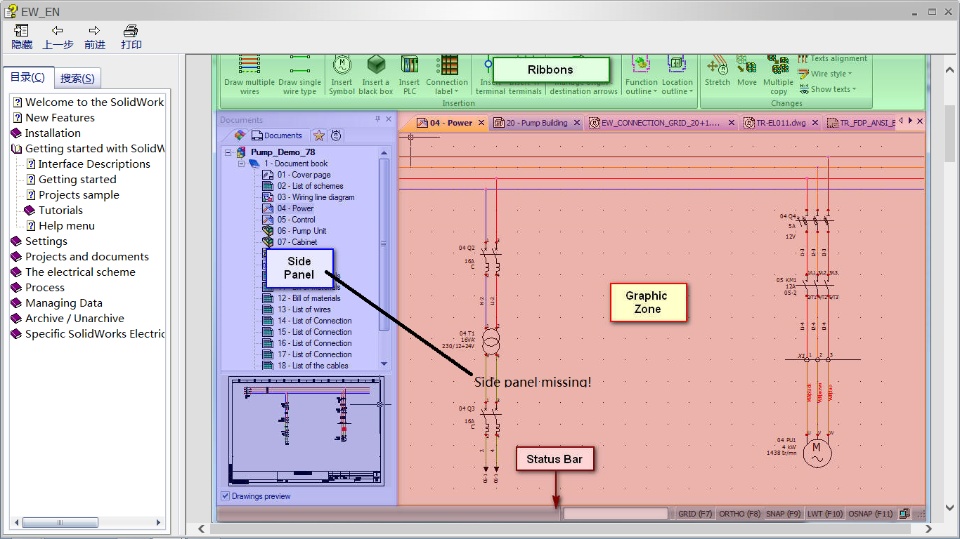Expand the Installation book
960x539 pixels.
click(17, 133)
